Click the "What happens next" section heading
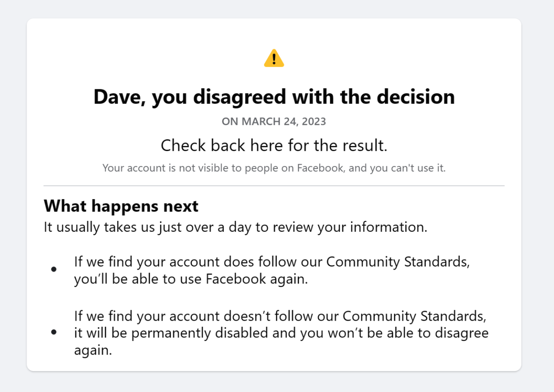Viewport: 554px width, 392px height. pyautogui.click(x=121, y=206)
